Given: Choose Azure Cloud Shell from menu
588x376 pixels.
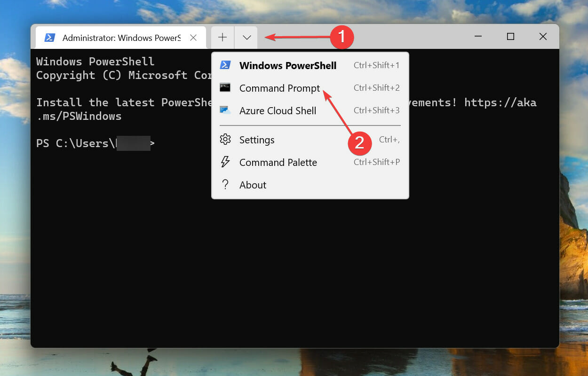Looking at the screenshot, I should 310,110.
